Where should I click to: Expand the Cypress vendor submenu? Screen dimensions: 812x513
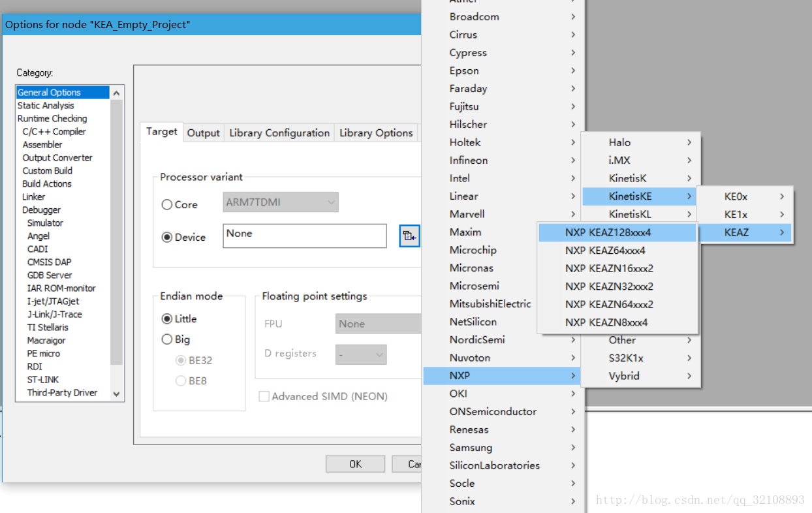[503, 53]
